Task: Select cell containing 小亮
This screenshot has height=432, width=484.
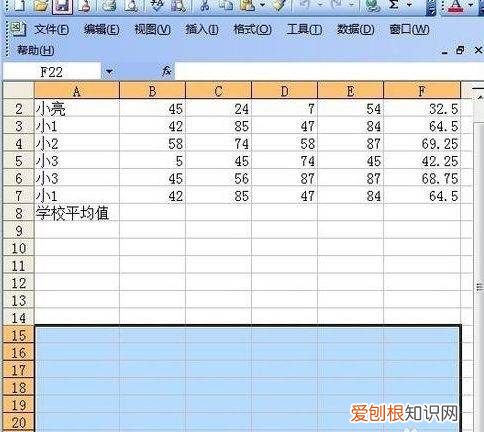Action: tap(77, 109)
